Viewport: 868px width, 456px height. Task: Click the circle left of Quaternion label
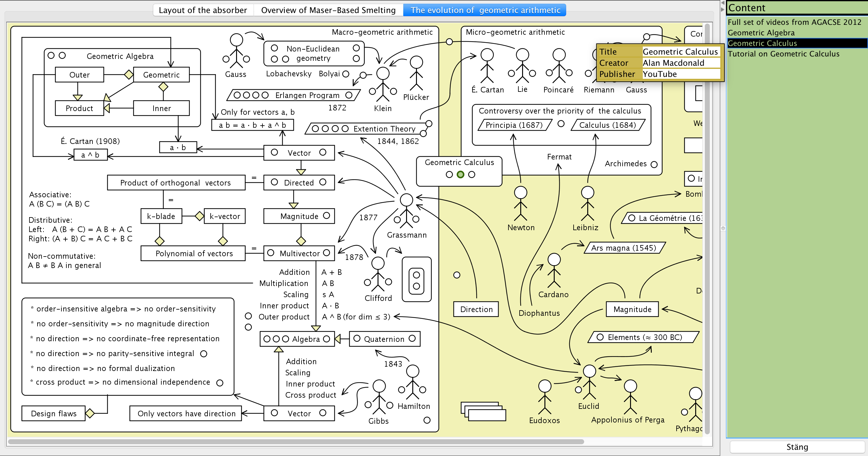(357, 338)
